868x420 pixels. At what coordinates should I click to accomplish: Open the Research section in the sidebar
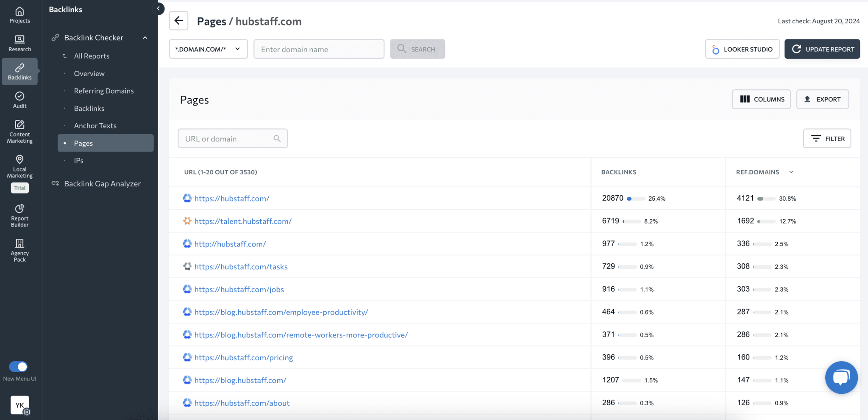coord(19,42)
